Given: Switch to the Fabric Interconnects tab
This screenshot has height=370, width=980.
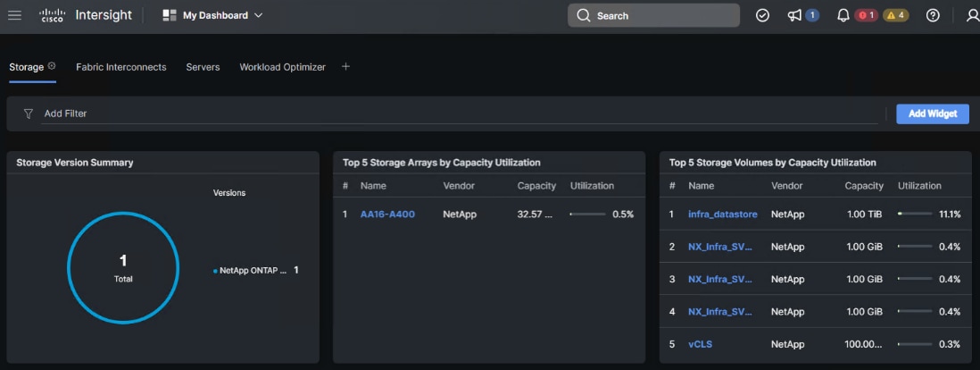Looking at the screenshot, I should click(120, 67).
